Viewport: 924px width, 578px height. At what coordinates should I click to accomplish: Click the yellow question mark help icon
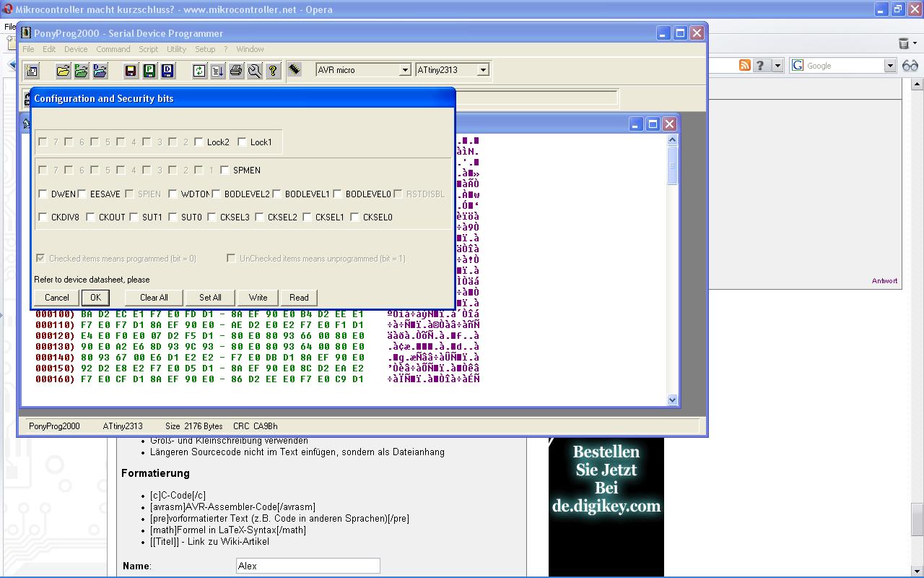click(273, 70)
